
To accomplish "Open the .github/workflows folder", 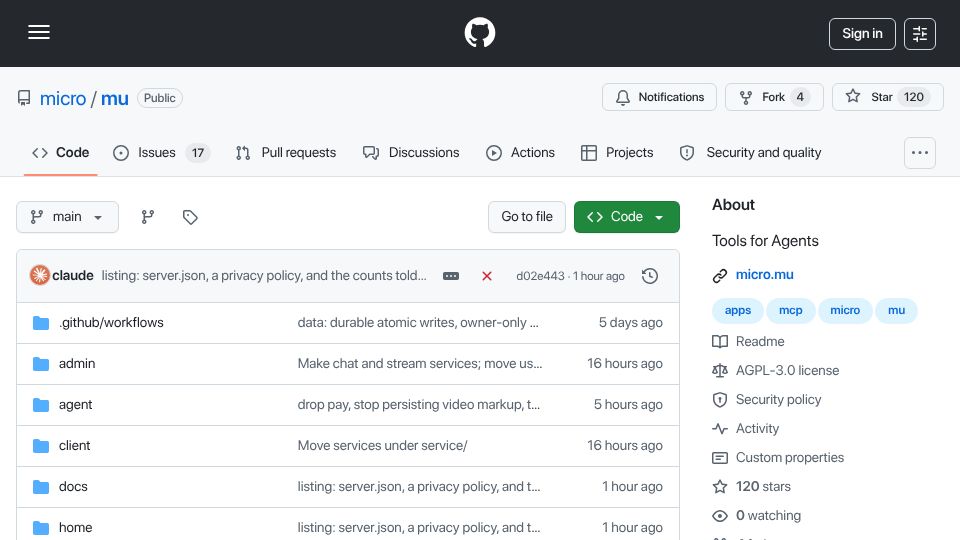I will (x=111, y=323).
